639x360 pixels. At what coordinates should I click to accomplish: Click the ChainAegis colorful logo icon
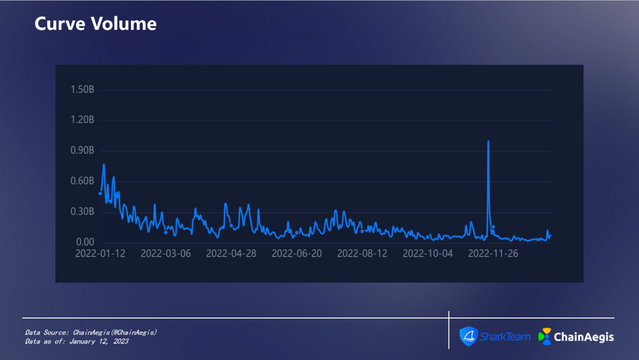point(545,336)
